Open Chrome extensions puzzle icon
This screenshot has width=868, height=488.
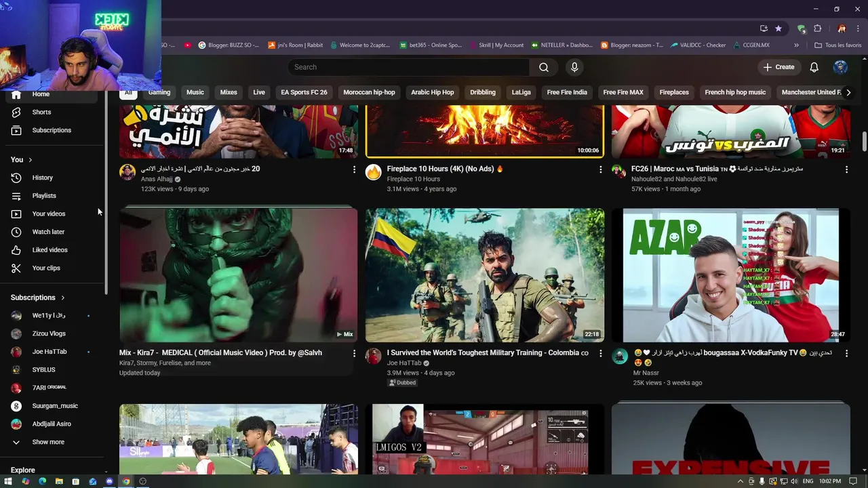pyautogui.click(x=817, y=28)
